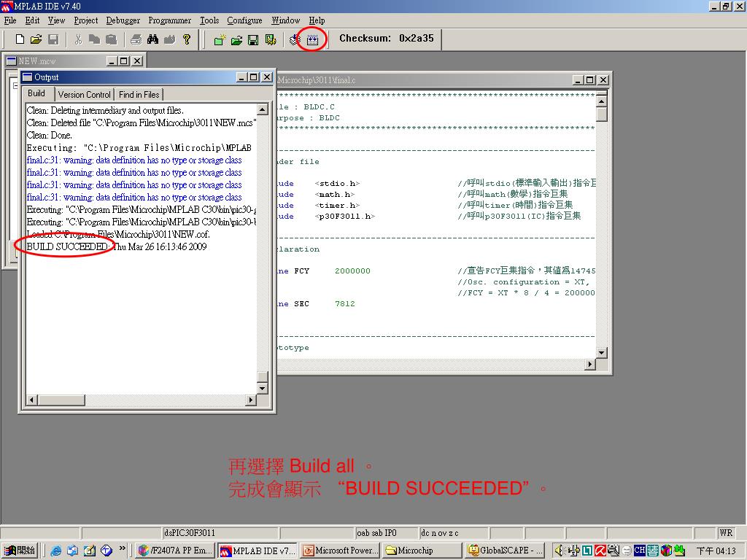The height and width of the screenshot is (560, 747).
Task: Click final.c editor vertical scroll down arrow
Action: pos(602,353)
